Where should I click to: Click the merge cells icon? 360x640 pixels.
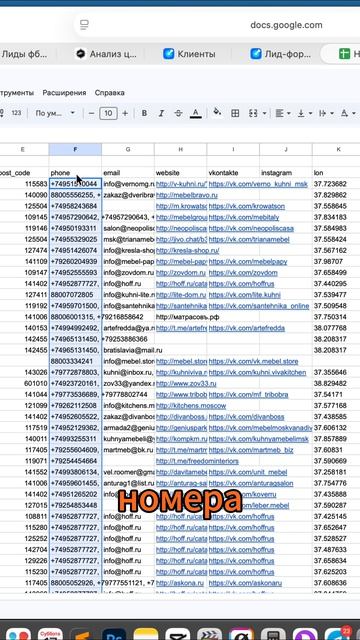pyautogui.click(x=253, y=113)
